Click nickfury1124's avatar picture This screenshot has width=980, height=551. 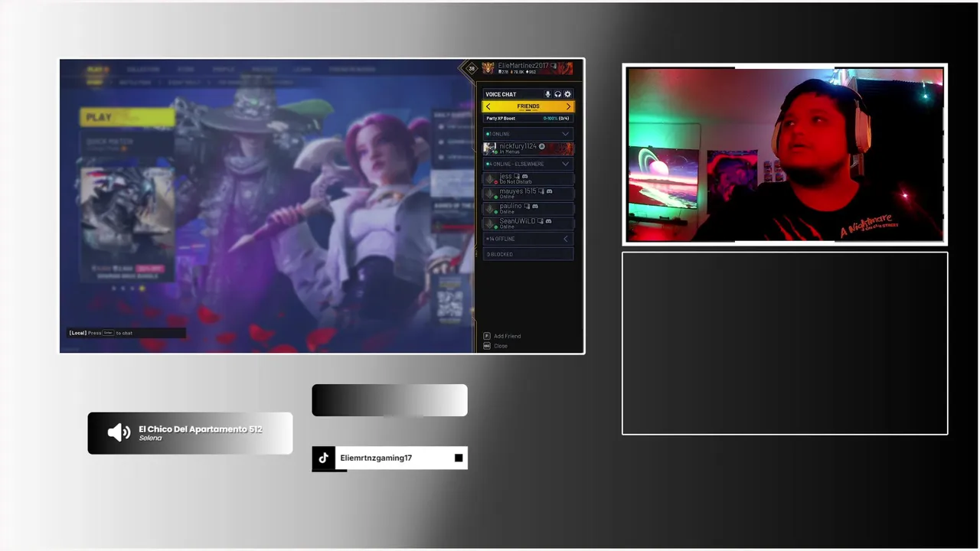490,148
